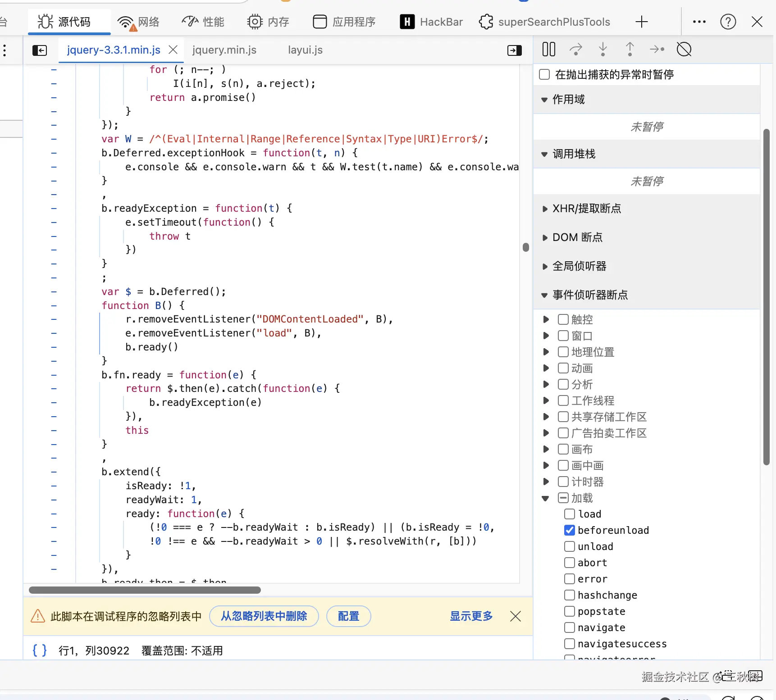Click the step into function arrow icon

click(x=603, y=49)
